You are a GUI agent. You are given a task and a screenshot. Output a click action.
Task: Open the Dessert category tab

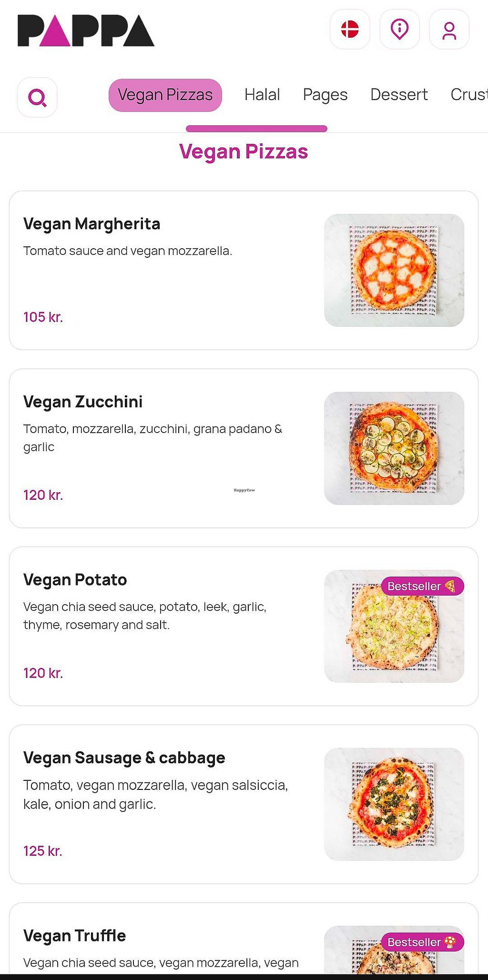pos(399,95)
